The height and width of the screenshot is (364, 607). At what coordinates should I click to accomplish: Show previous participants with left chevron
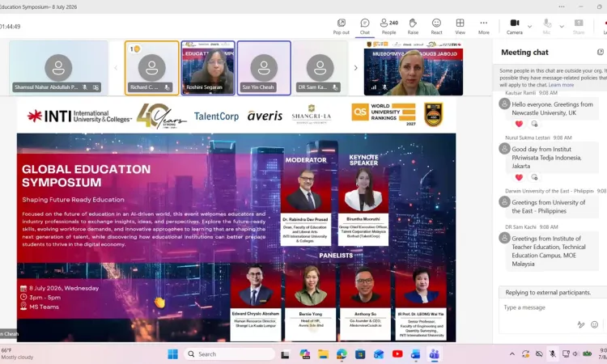(x=116, y=68)
